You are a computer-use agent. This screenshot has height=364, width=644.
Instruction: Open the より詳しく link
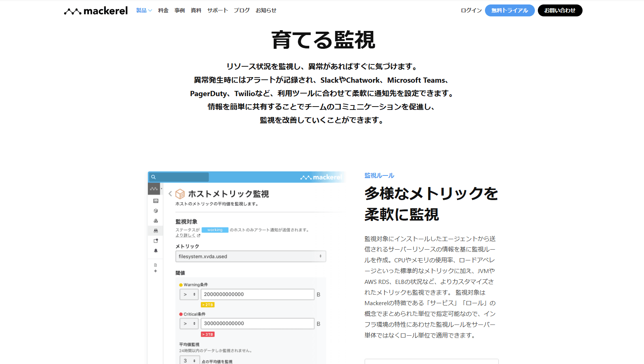coord(188,235)
